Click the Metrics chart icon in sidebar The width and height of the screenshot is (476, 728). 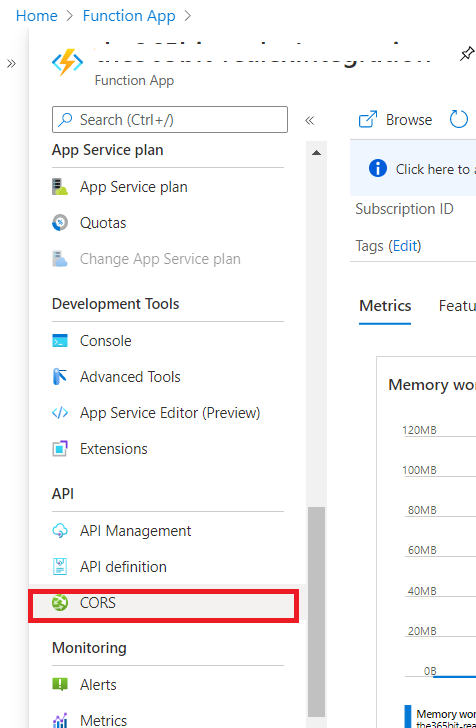(60, 720)
